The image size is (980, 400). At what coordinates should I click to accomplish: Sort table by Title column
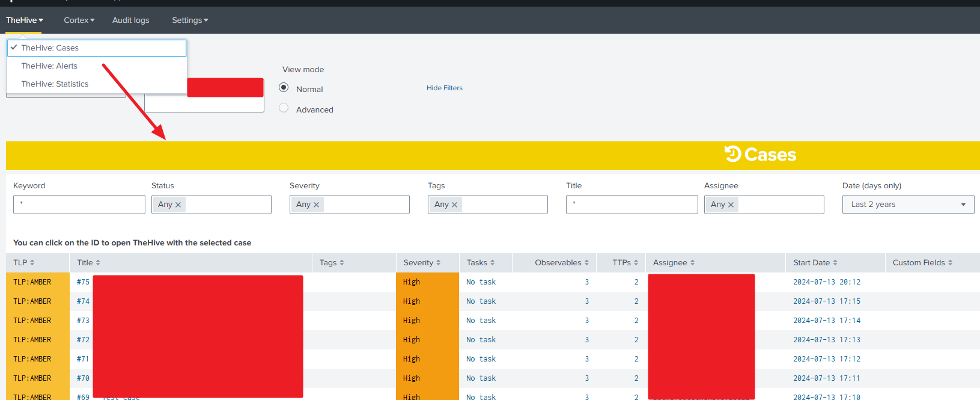point(89,263)
